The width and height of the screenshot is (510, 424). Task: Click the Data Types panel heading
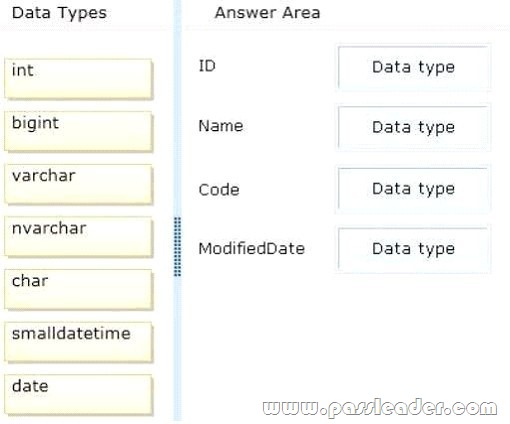click(x=59, y=13)
